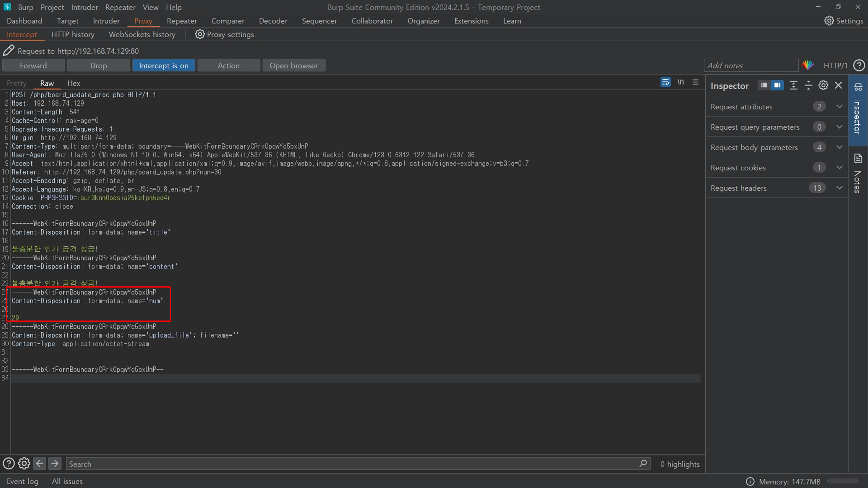Click HTTP/1 protocol indicator
Image resolution: width=868 pixels, height=488 pixels.
pyautogui.click(x=835, y=65)
